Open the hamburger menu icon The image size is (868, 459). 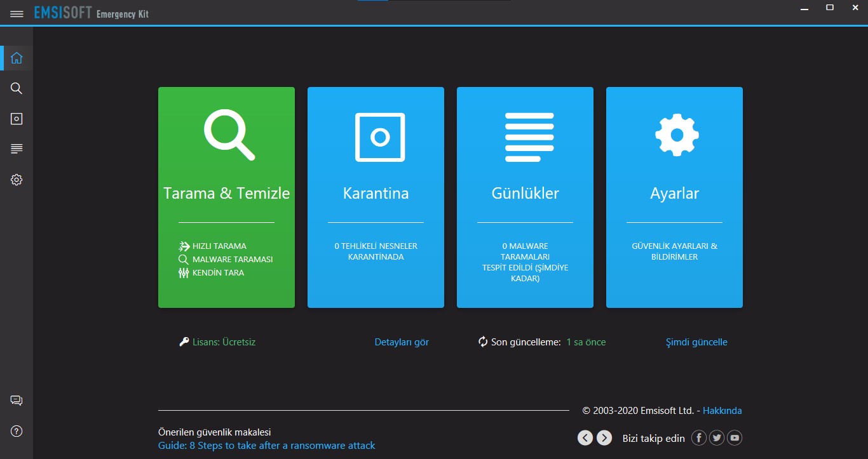(x=17, y=13)
